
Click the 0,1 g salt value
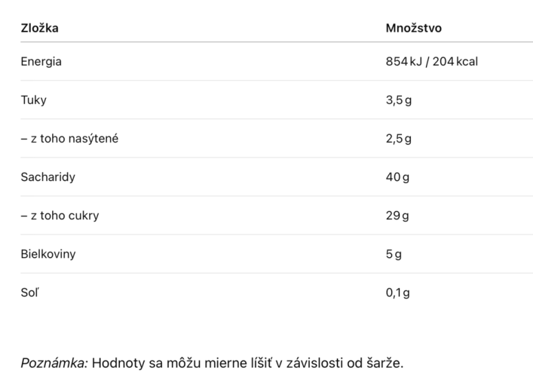coord(397,293)
